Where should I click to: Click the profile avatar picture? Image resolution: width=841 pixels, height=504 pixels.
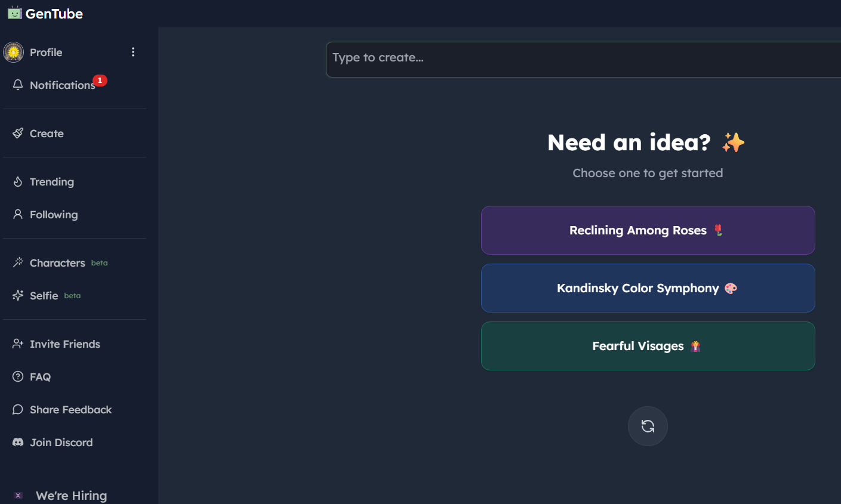pyautogui.click(x=14, y=52)
